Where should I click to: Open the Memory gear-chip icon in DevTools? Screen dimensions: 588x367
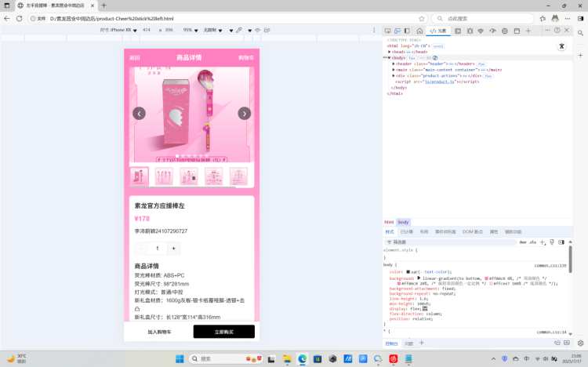[x=505, y=31]
